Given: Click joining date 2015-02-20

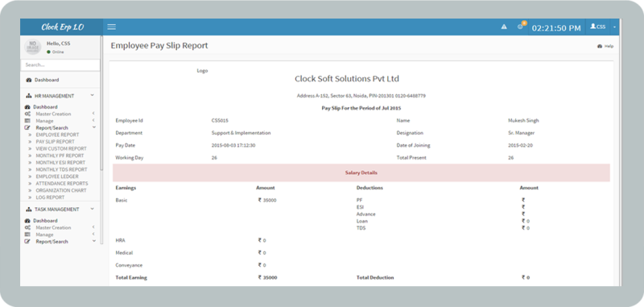Looking at the screenshot, I should click(520, 146).
